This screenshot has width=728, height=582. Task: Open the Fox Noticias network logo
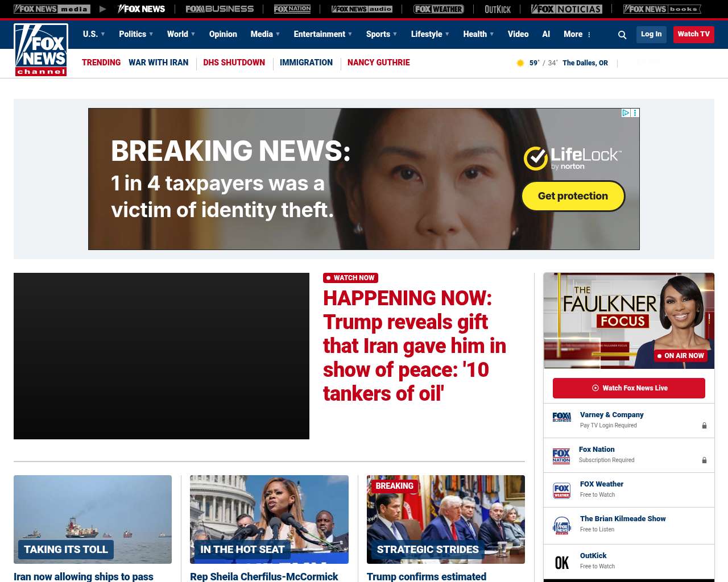tap(566, 9)
